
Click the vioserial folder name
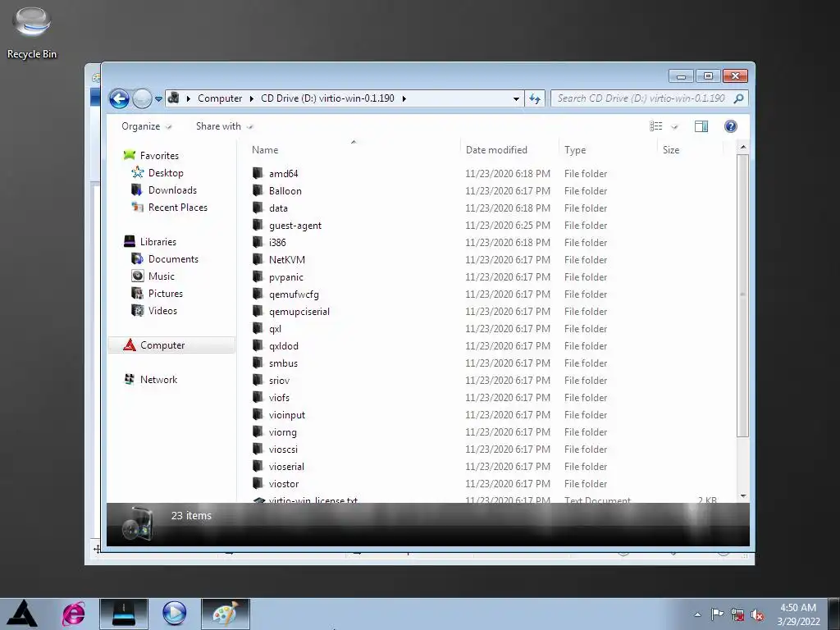click(286, 466)
